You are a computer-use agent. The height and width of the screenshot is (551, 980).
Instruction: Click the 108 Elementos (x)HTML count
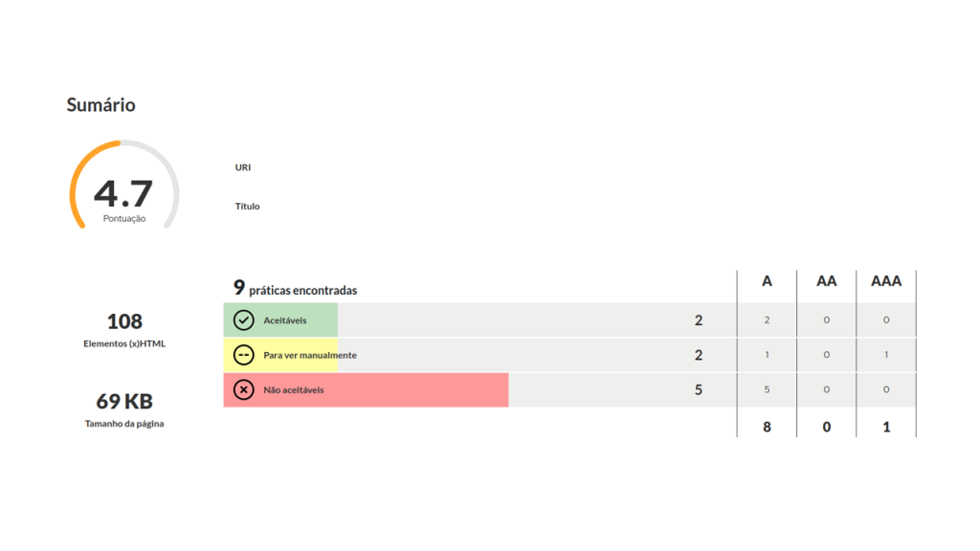(x=124, y=321)
